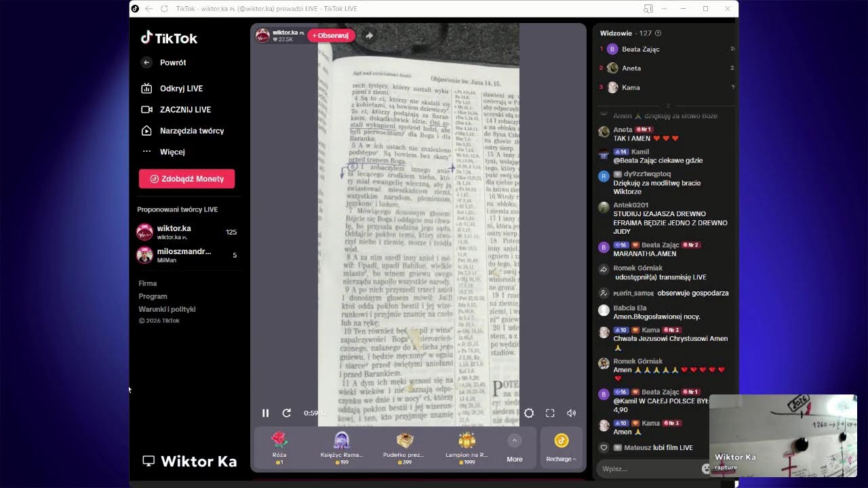This screenshot has height=488, width=868.
Task: Go back using the Powrót arrow
Action: (146, 62)
